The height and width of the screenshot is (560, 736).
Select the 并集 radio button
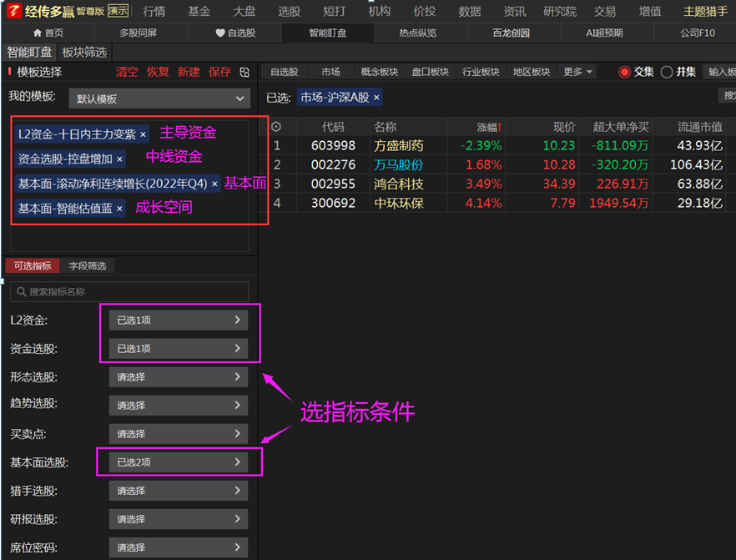coord(667,73)
